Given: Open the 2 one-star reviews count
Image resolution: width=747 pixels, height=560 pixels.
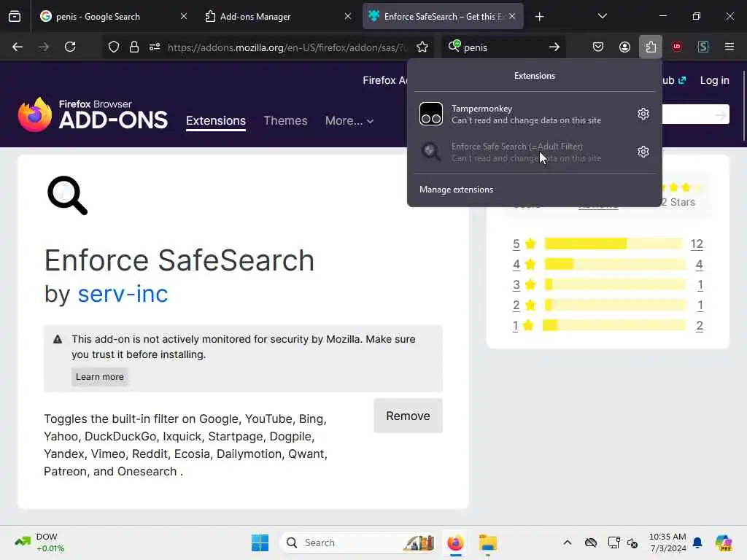Looking at the screenshot, I should (700, 326).
